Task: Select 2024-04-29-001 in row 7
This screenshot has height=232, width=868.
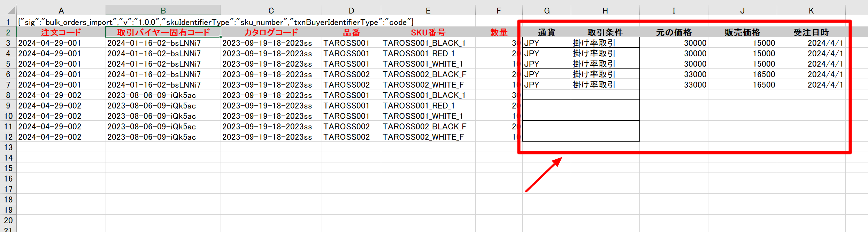Action: pyautogui.click(x=61, y=85)
